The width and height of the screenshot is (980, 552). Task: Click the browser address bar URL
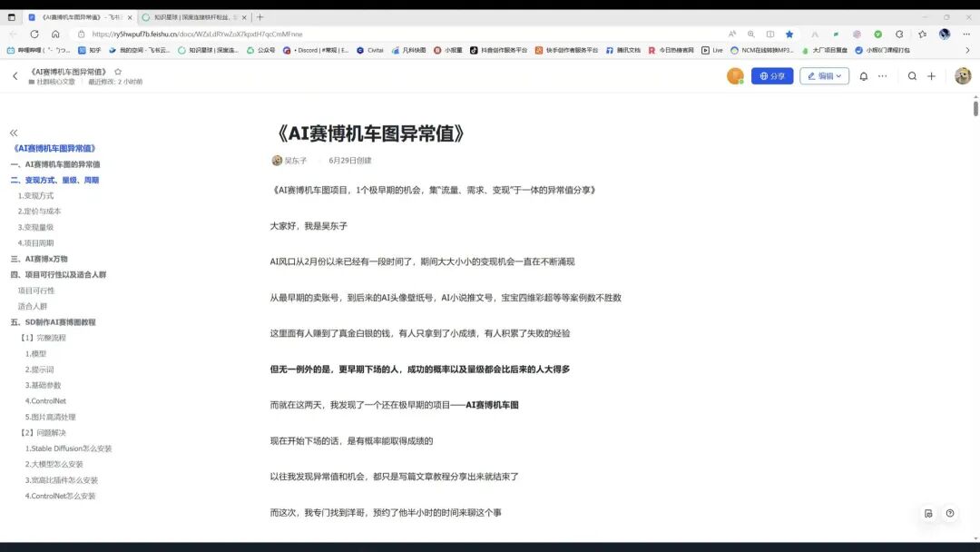(x=197, y=34)
